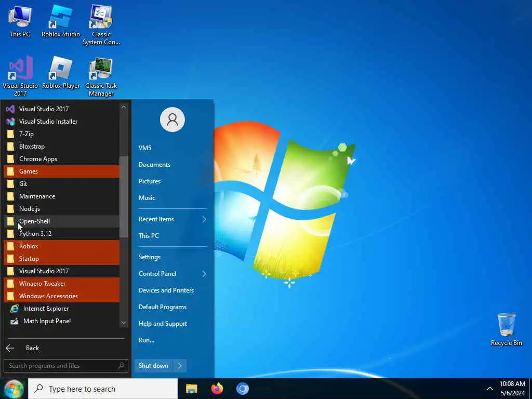Open Classic Task Manager desktop shortcut
The image size is (532, 399).
point(101,77)
